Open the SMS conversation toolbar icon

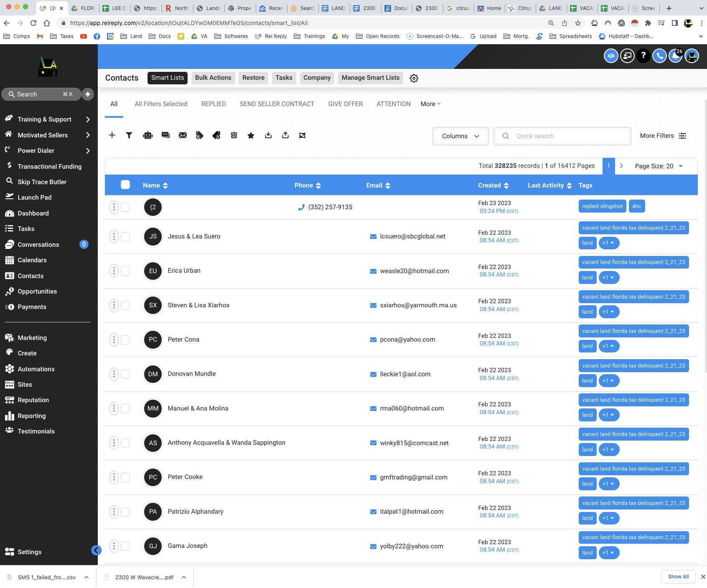tap(165, 135)
